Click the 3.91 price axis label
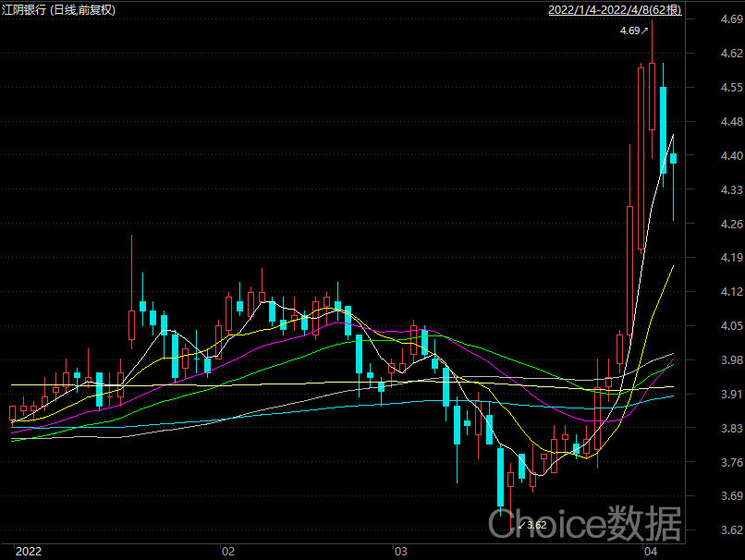Viewport: 745px width, 560px height. coord(732,395)
